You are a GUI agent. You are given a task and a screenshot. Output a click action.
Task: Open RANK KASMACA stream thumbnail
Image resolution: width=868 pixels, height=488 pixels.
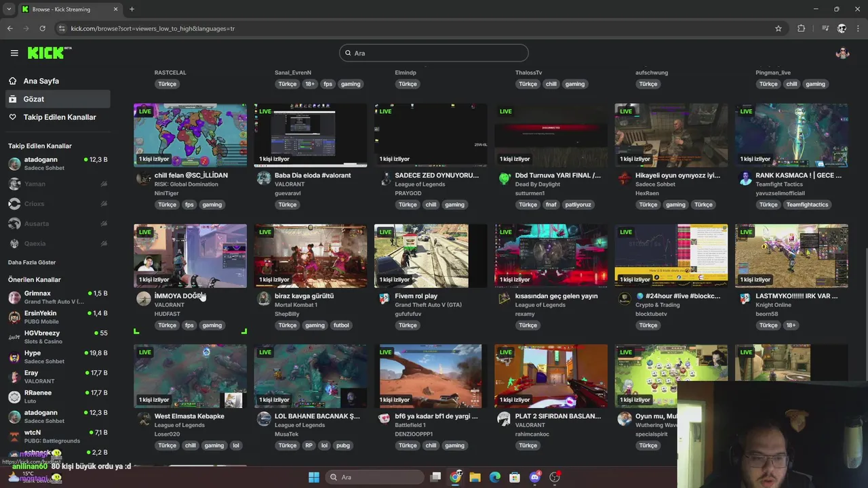(791, 135)
